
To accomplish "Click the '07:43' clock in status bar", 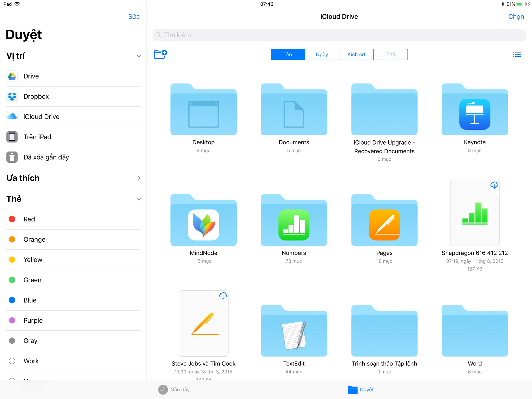I will tap(267, 4).
